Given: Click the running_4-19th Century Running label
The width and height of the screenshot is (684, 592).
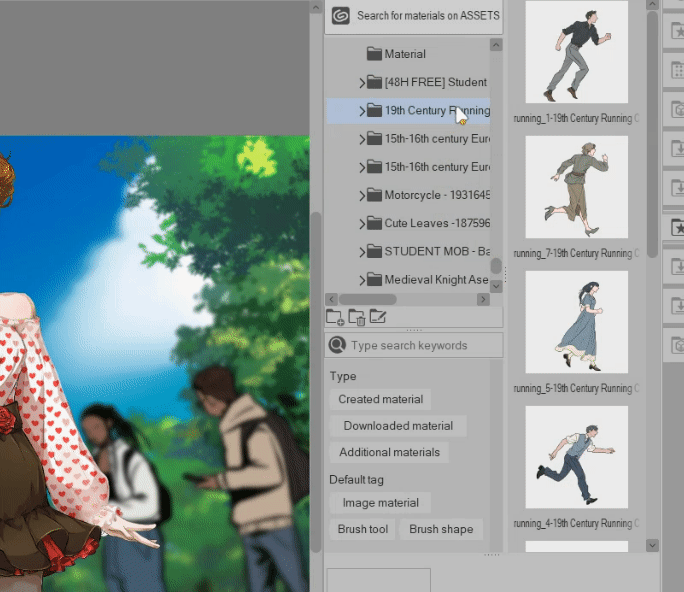Looking at the screenshot, I should tap(576, 524).
